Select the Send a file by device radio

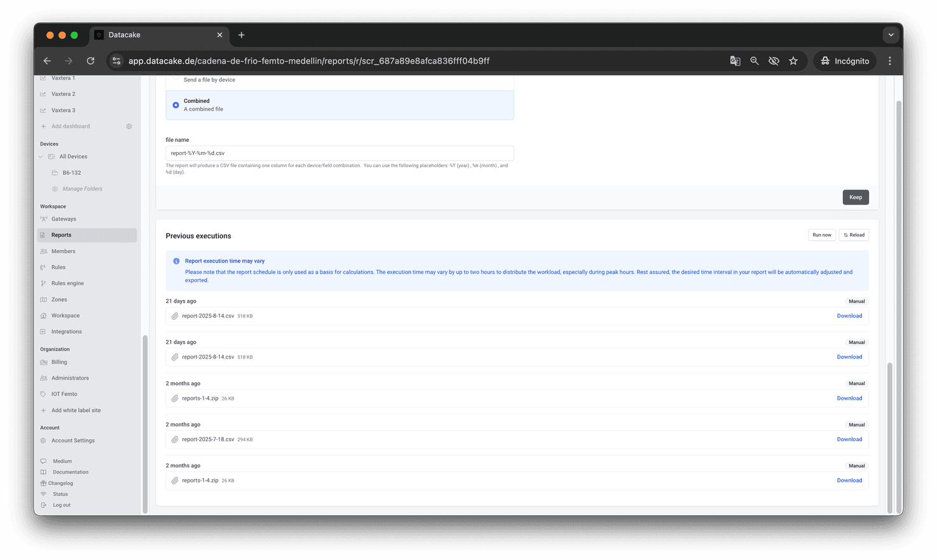click(176, 76)
